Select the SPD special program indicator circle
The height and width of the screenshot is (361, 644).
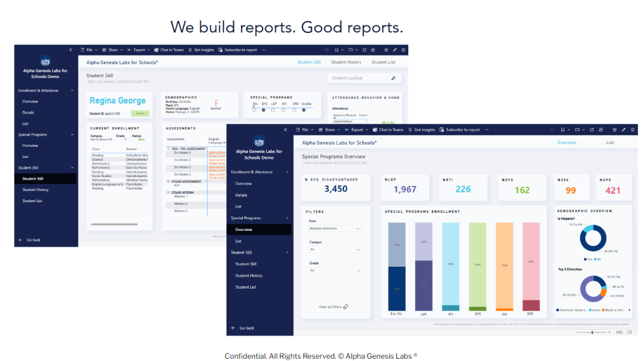pyautogui.click(x=294, y=110)
